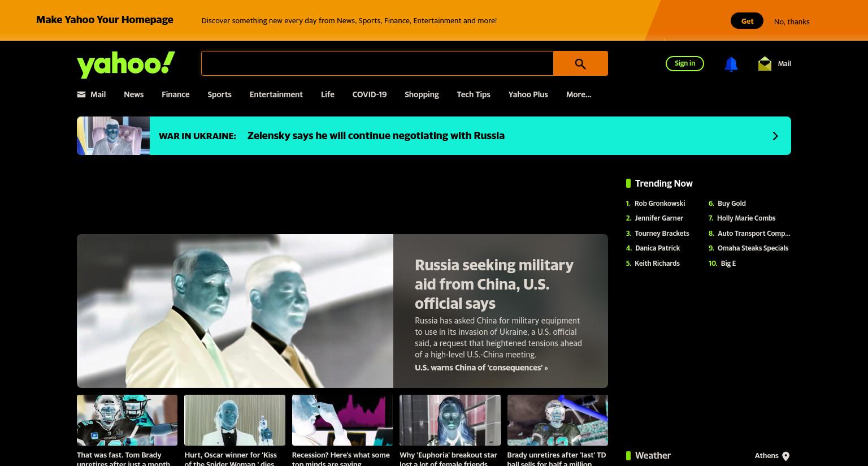
Task: Open the Euphoria breakout star story thumbnail
Action: [x=450, y=420]
